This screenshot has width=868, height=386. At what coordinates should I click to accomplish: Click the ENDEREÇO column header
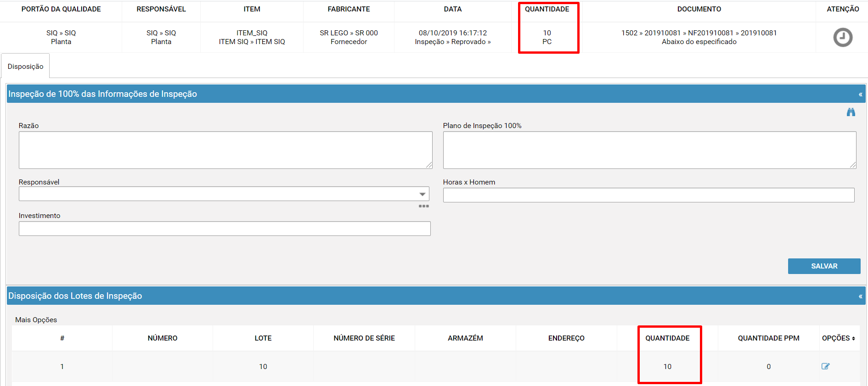(566, 338)
